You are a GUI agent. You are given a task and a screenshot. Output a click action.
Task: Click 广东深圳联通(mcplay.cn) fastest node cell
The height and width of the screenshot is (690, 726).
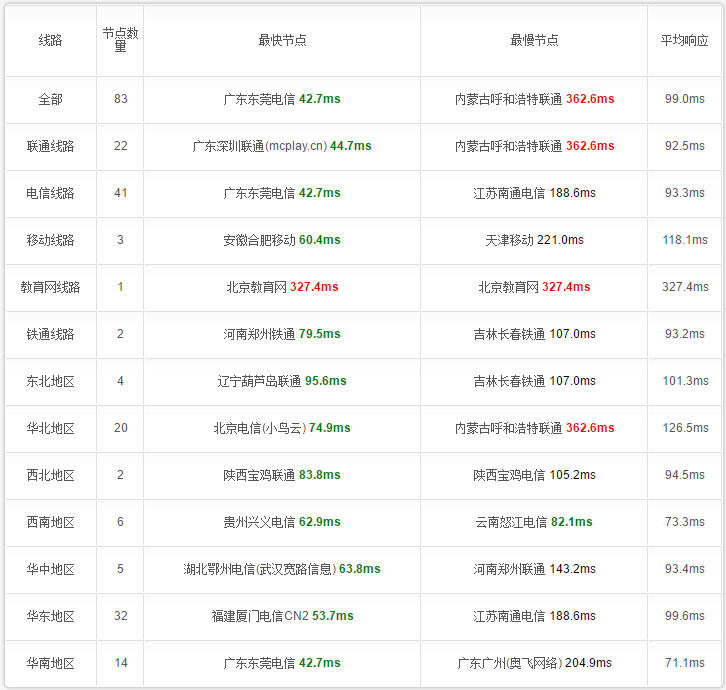tap(282, 146)
